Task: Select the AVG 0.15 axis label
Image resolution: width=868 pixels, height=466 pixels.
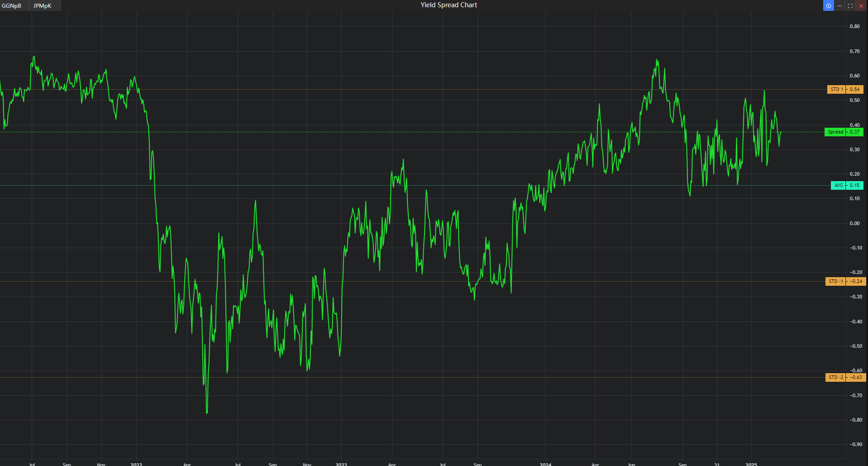Action: (x=846, y=185)
